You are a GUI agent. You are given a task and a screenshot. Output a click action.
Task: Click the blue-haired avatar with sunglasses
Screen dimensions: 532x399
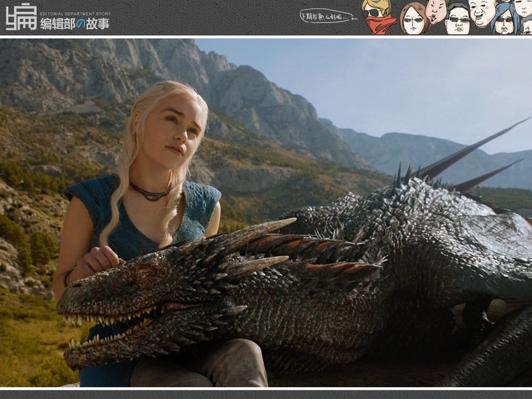click(x=505, y=20)
